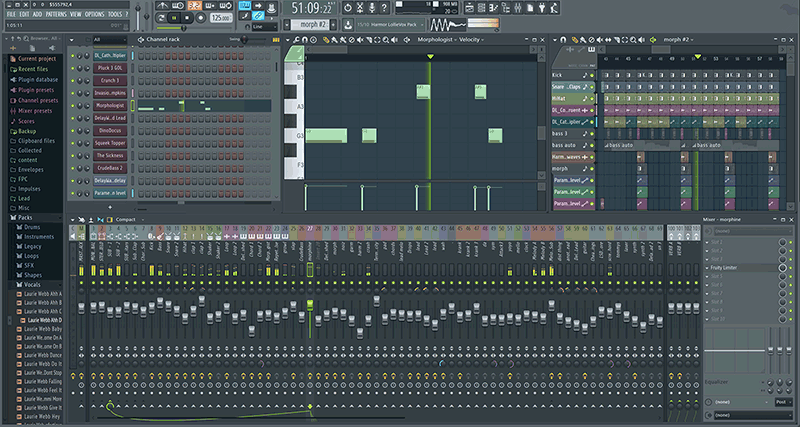
Task: Select the DinoDocus channel button
Action: point(110,131)
